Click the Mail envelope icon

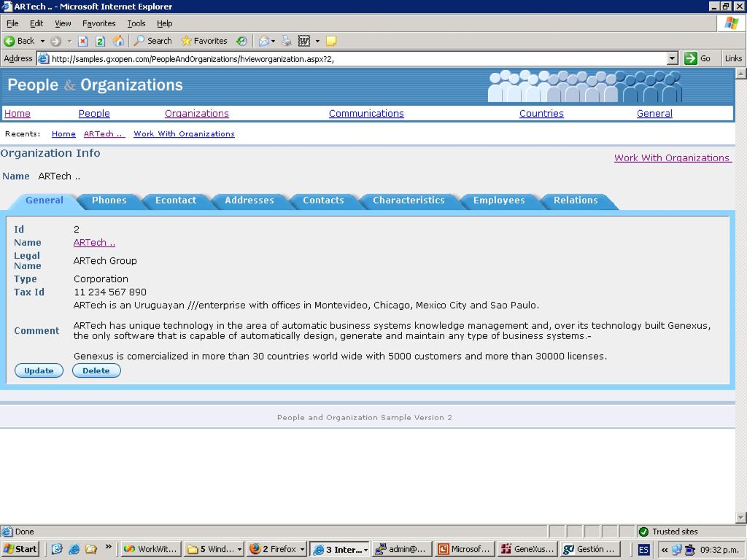263,41
